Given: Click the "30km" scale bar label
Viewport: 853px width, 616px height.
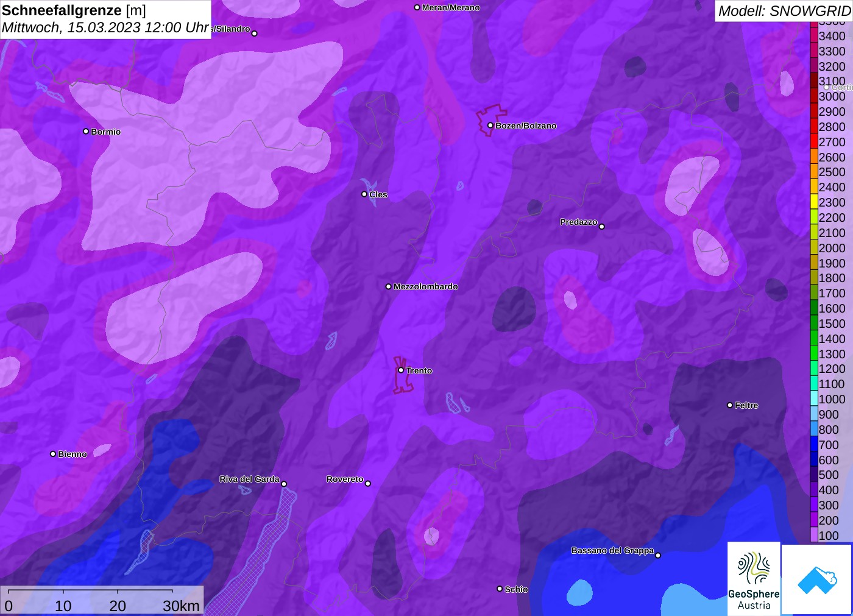Looking at the screenshot, I should point(181,606).
